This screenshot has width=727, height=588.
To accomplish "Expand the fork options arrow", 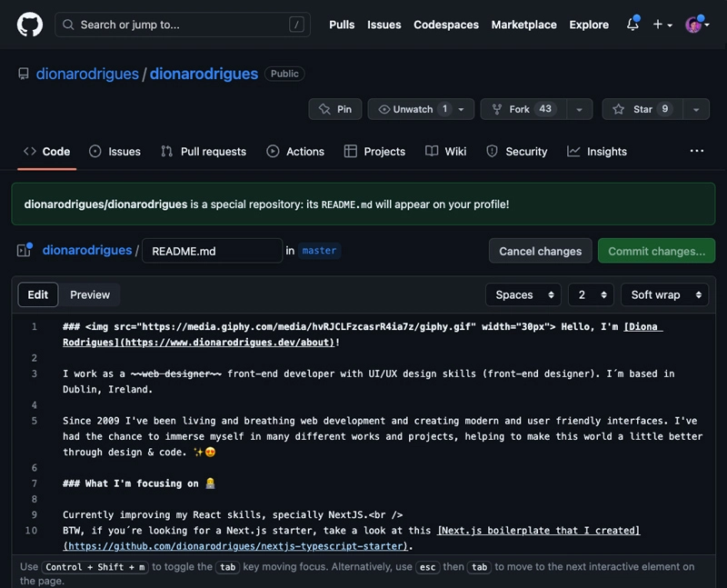I will pos(580,109).
